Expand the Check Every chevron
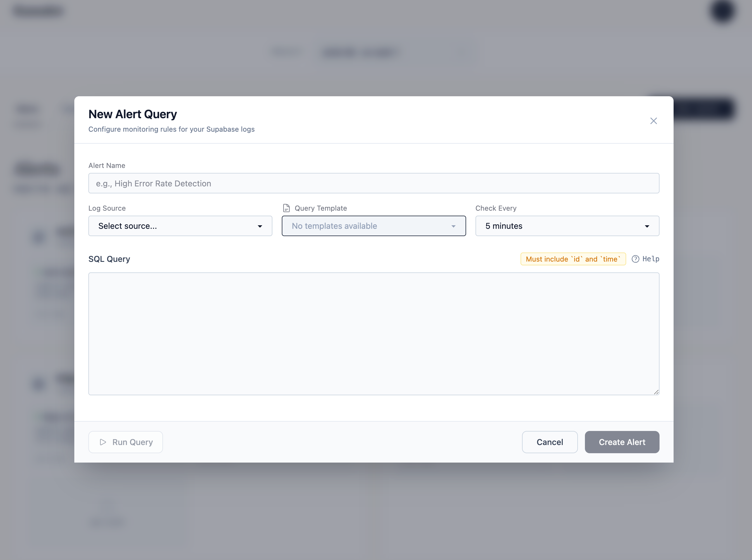752x560 pixels. [647, 226]
